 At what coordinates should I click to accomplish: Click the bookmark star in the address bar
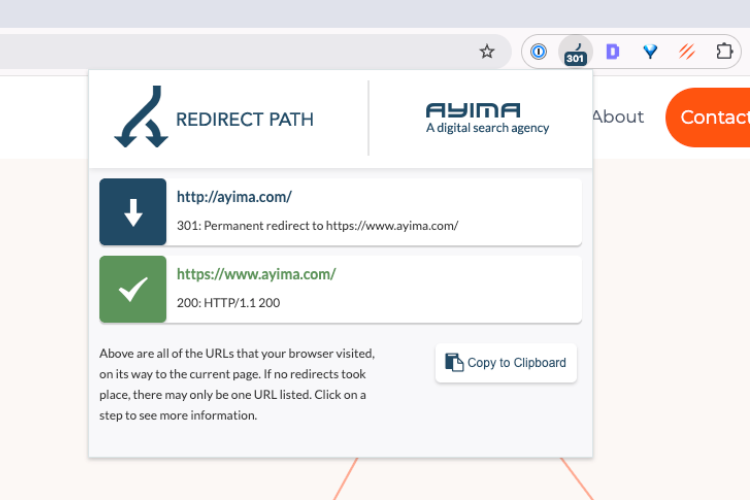point(487,52)
